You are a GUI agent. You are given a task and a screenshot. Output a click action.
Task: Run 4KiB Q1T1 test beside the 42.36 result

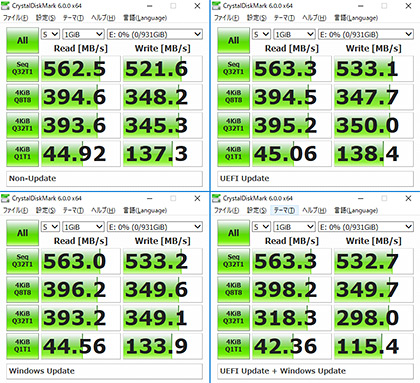point(233,346)
